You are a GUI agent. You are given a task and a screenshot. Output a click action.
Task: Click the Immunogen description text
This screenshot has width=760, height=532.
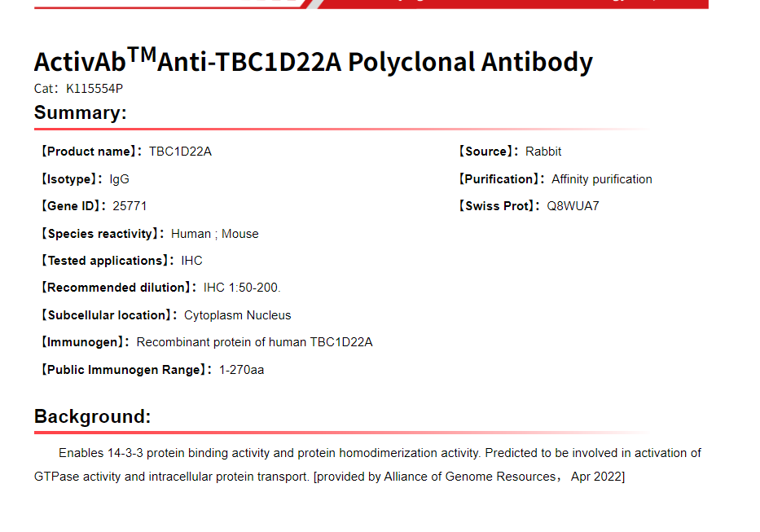point(254,342)
